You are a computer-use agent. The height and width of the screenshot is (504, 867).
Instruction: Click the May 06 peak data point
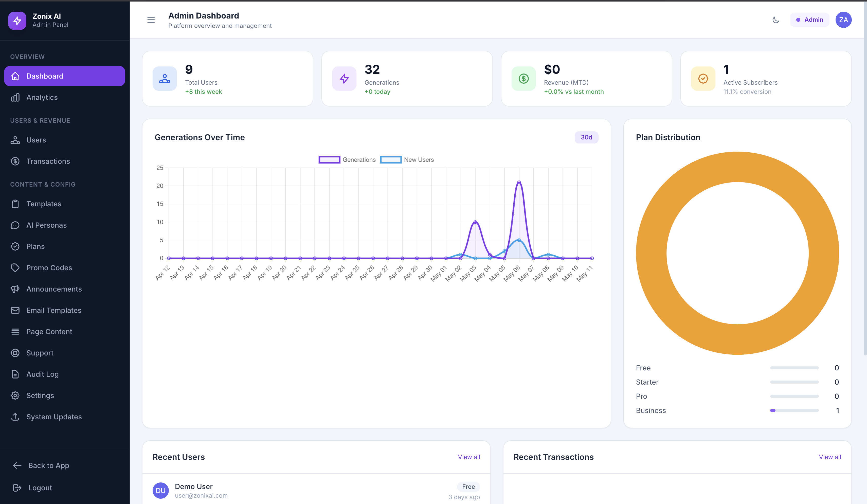pos(519,182)
